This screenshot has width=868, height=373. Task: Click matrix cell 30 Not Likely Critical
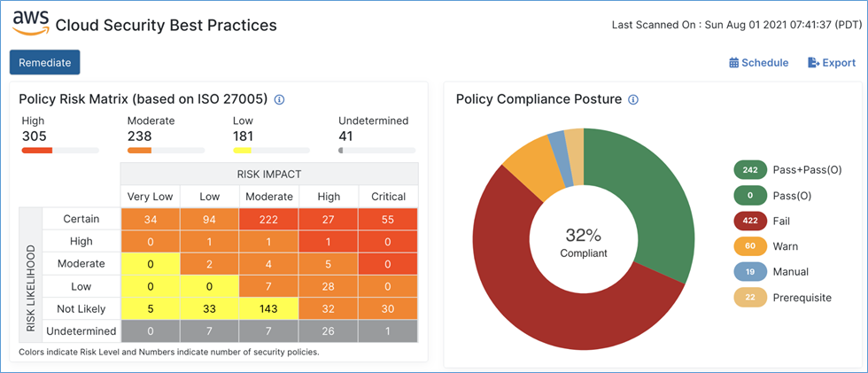388,309
